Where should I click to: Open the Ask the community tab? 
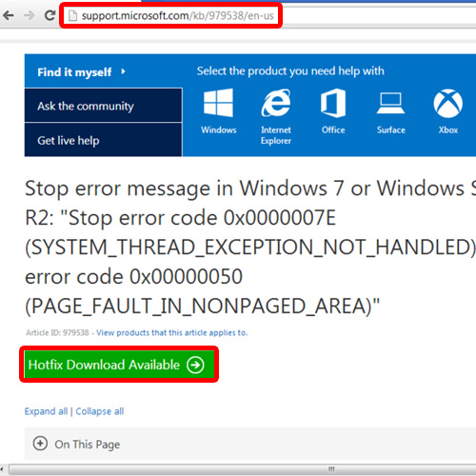(104, 106)
